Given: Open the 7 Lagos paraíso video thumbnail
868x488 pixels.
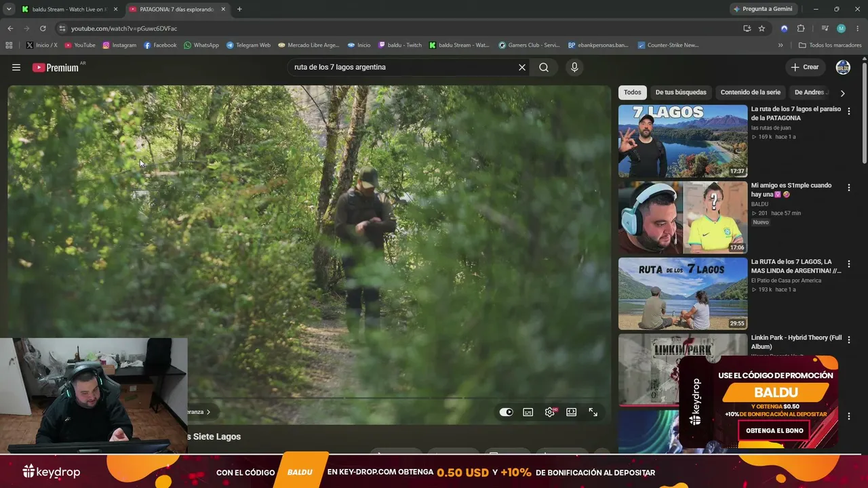Looking at the screenshot, I should (x=683, y=141).
